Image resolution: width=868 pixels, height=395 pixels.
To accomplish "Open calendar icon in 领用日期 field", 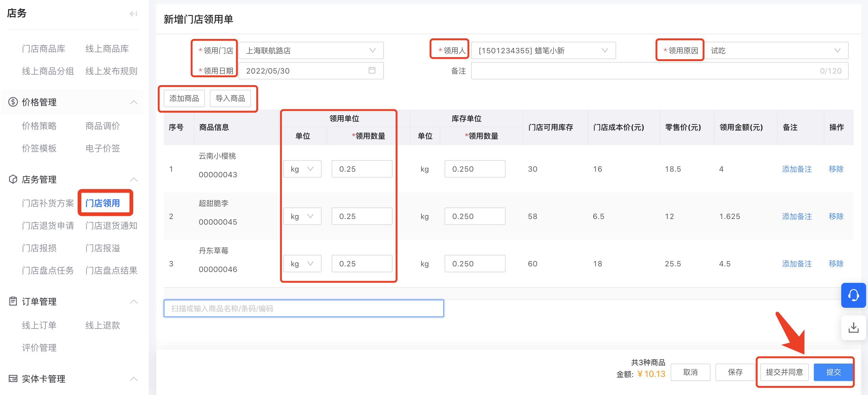I will [372, 70].
